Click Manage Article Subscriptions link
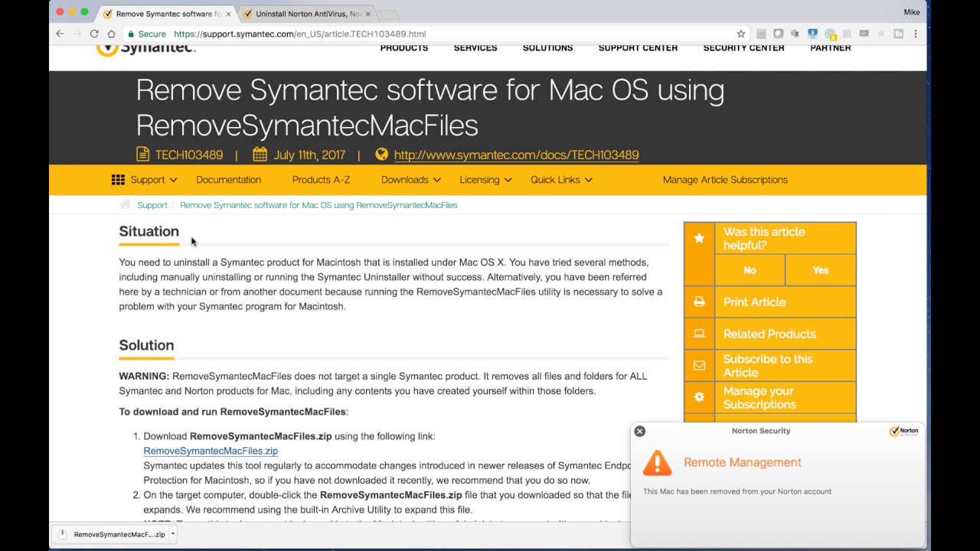Viewport: 980px width, 551px height. [x=725, y=180]
